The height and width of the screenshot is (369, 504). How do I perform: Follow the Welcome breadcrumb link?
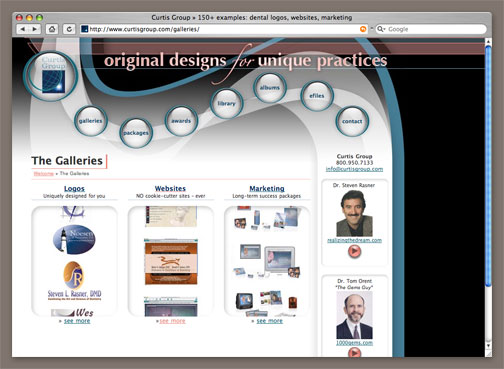(44, 174)
